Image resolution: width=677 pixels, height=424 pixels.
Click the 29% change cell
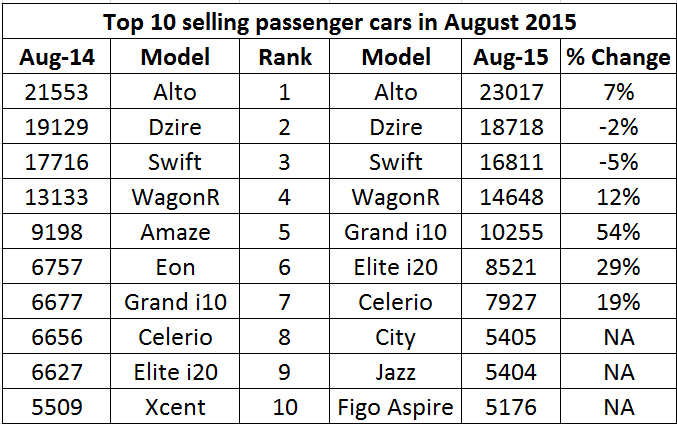click(617, 267)
